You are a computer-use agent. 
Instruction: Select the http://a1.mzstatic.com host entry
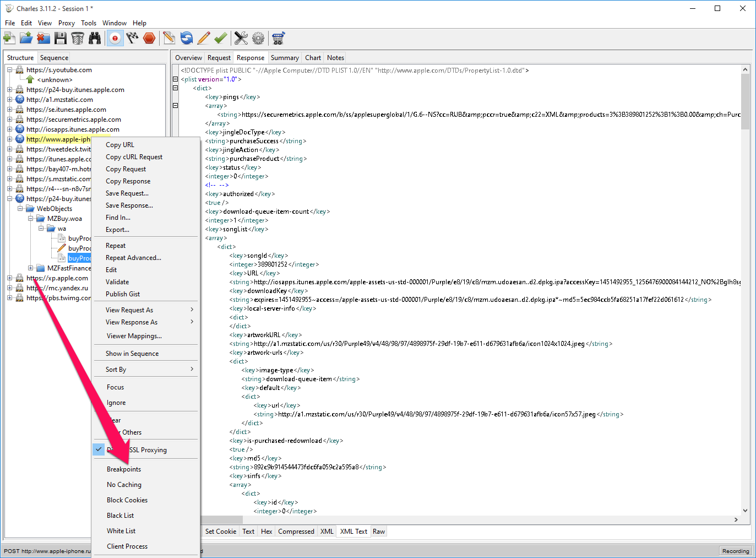59,100
